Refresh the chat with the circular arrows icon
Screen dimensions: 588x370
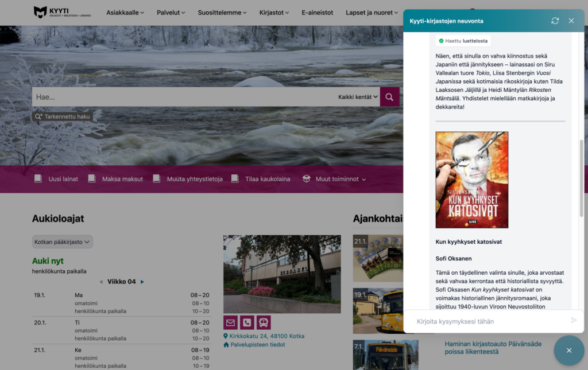[x=555, y=21]
